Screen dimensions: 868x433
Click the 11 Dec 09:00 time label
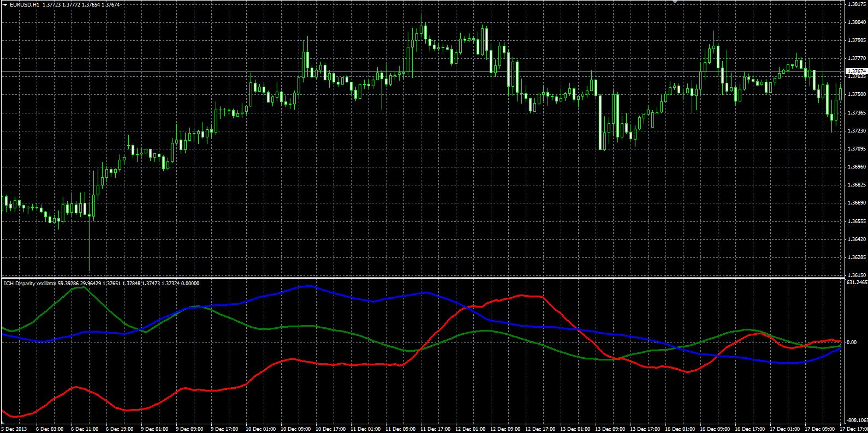pyautogui.click(x=400, y=429)
